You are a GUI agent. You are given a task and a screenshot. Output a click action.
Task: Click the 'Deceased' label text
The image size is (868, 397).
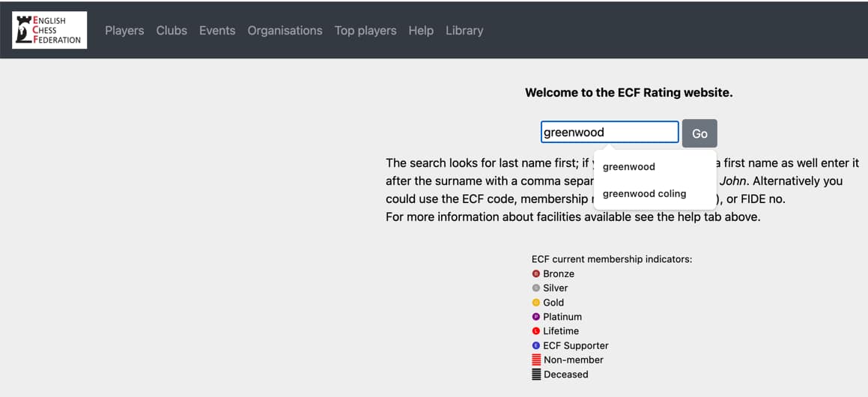coord(565,375)
